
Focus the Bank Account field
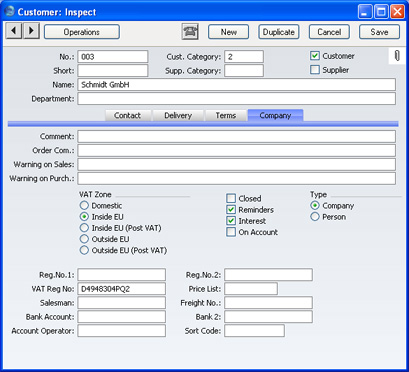click(122, 317)
